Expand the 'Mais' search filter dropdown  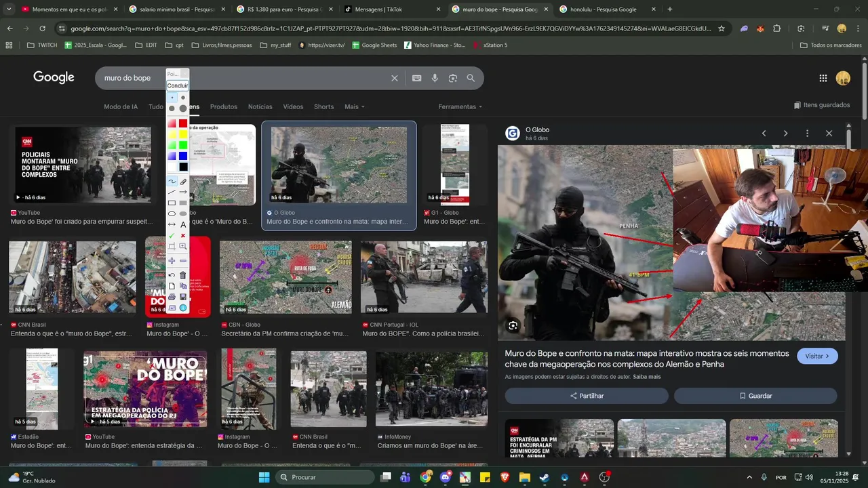(x=354, y=106)
